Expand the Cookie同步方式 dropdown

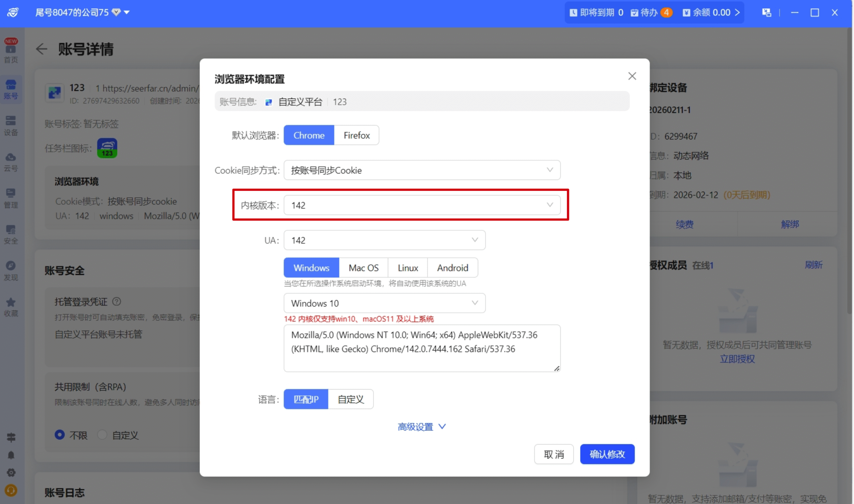pyautogui.click(x=422, y=170)
